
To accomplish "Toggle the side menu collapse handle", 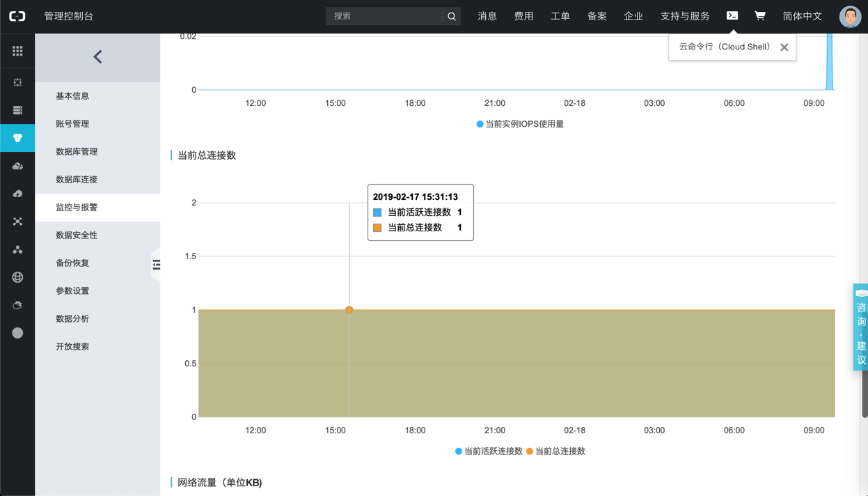I will 156,265.
